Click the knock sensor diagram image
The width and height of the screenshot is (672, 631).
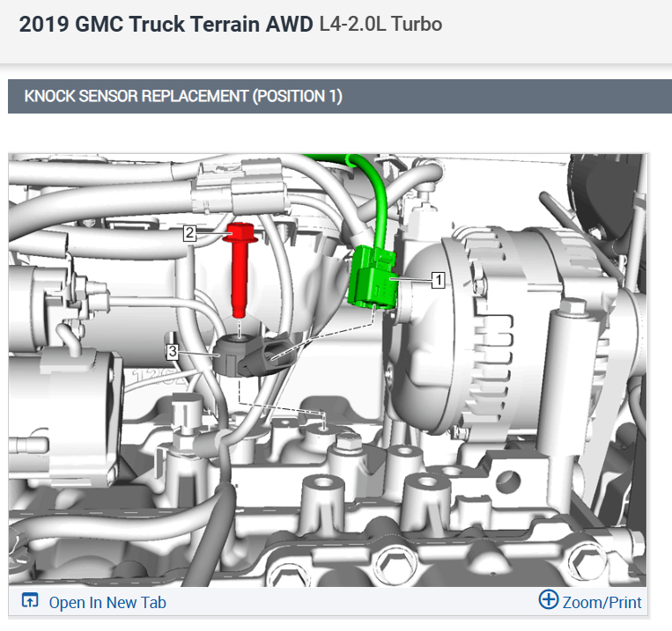(x=328, y=371)
